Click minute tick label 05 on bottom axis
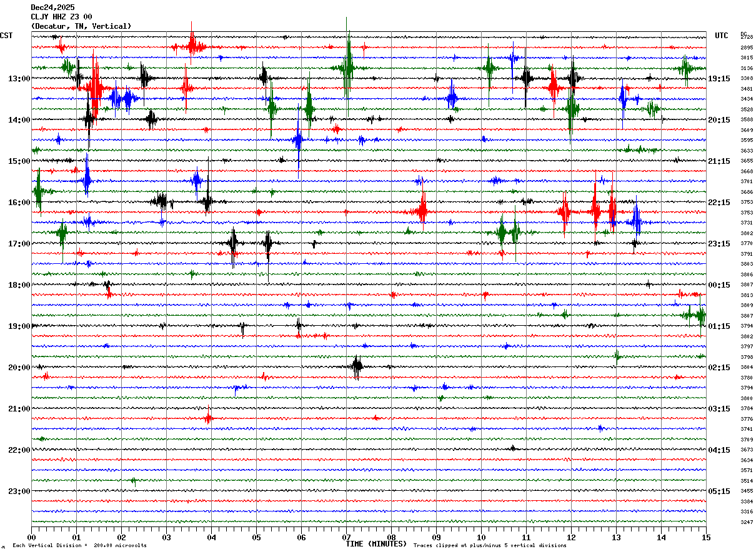The image size is (756, 554). (256, 537)
